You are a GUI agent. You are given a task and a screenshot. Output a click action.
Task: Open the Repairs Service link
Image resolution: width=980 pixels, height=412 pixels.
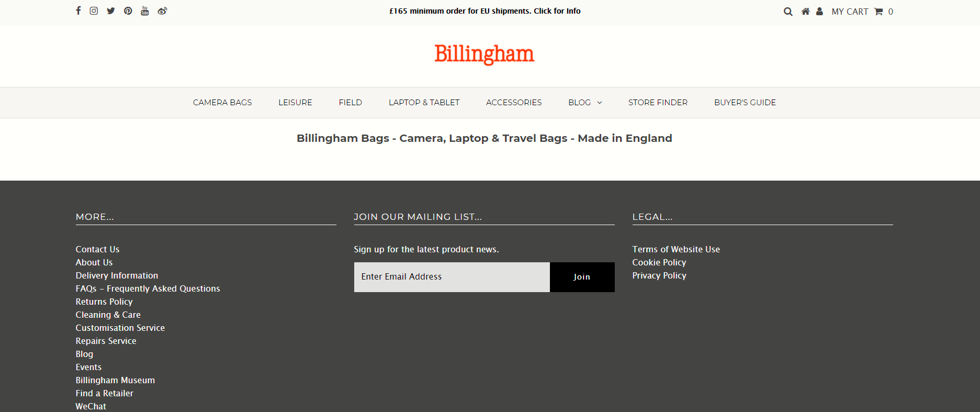pos(106,341)
